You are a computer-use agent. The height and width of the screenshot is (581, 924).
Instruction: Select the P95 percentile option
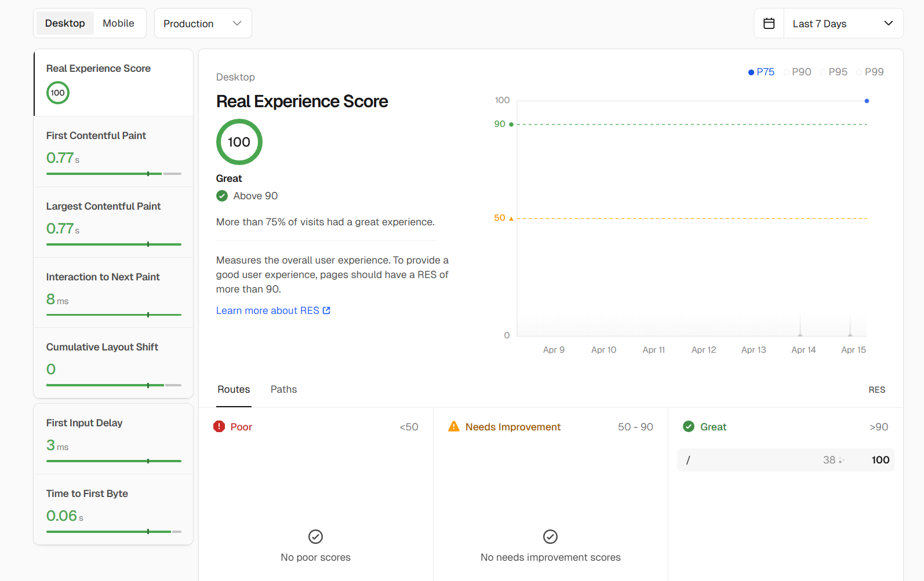point(834,72)
